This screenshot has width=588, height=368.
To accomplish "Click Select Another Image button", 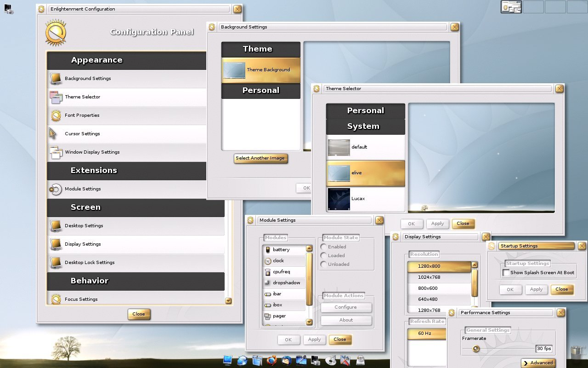I will click(x=260, y=158).
